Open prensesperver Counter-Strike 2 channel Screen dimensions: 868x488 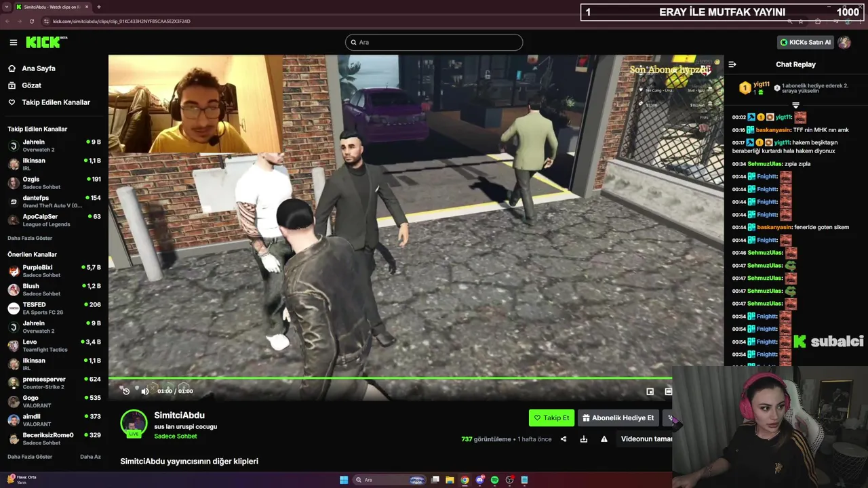[x=54, y=383]
